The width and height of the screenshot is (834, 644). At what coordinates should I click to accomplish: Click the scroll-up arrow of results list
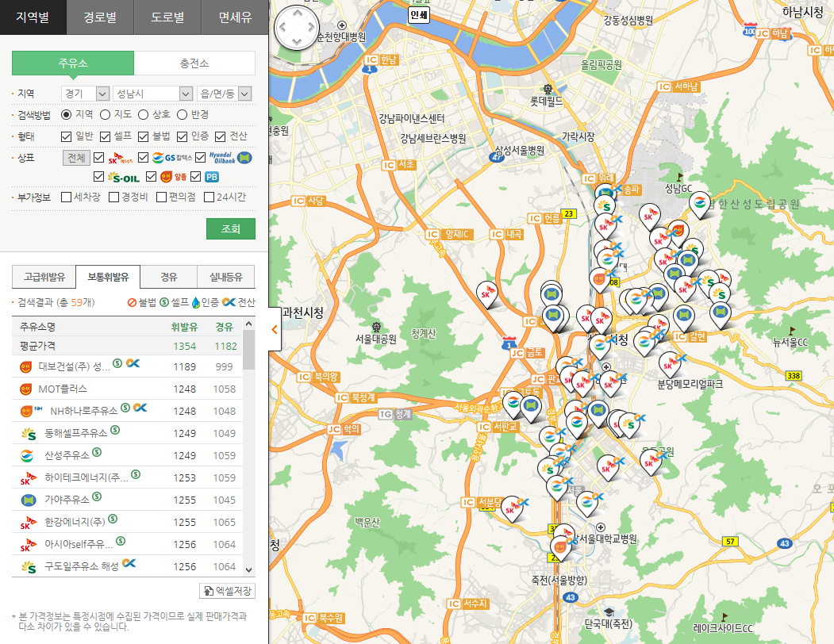[x=248, y=324]
